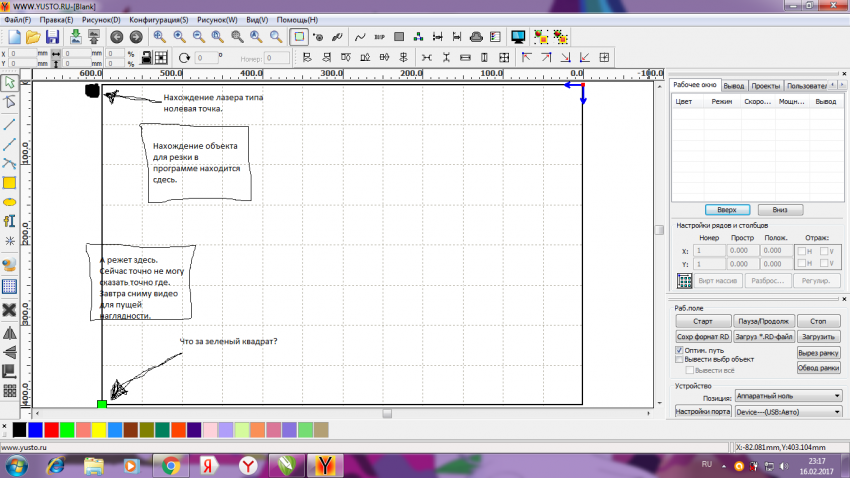Click the 'Загрузить' button
Viewport: 850px width, 478px height.
(817, 338)
